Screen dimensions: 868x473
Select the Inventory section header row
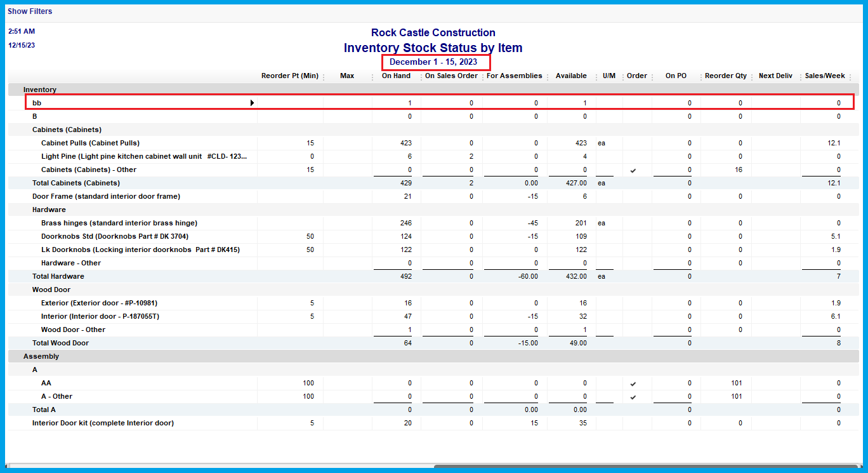click(x=433, y=90)
